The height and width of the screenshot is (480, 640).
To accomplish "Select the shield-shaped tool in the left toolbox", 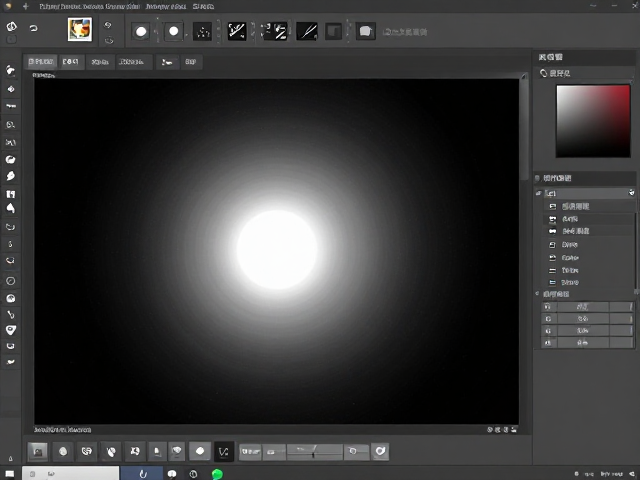I will pyautogui.click(x=11, y=330).
